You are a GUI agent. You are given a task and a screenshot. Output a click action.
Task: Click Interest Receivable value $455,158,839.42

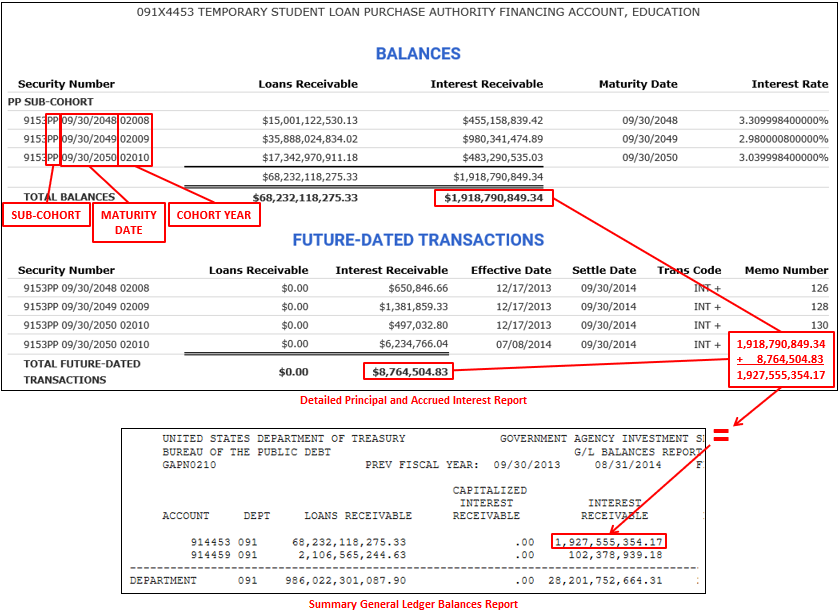[502, 120]
